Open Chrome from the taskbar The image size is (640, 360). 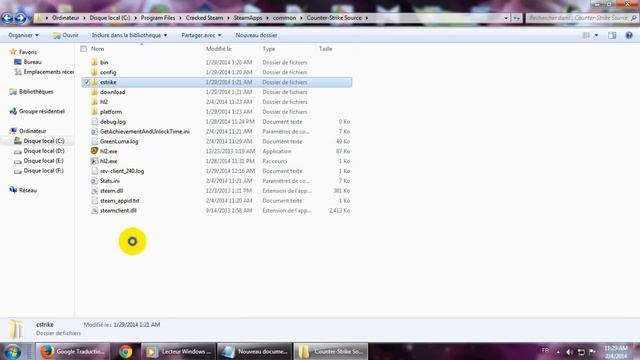click(125, 351)
